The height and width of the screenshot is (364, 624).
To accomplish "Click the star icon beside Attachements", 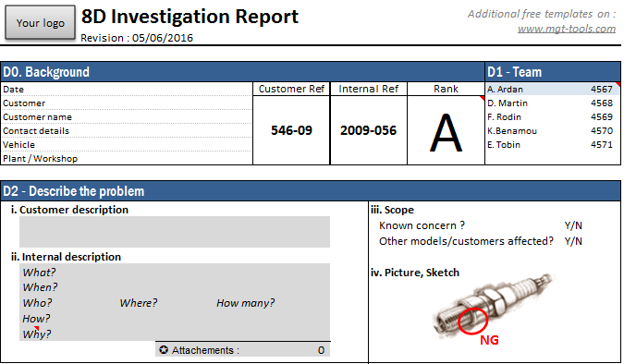I will tap(164, 349).
